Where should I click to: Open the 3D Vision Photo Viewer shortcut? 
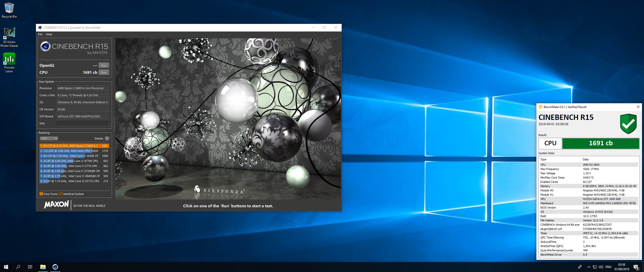tap(9, 37)
